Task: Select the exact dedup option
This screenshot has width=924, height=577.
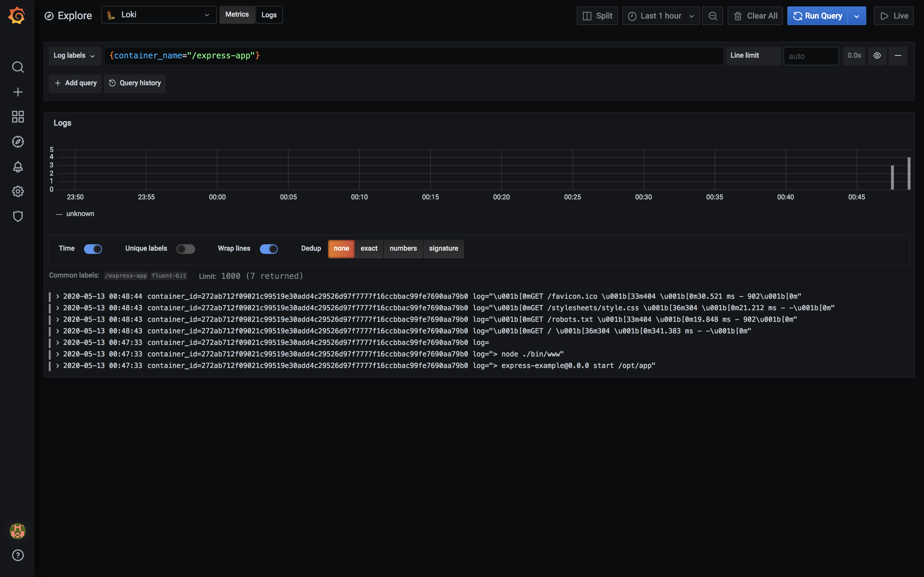Action: pos(369,249)
